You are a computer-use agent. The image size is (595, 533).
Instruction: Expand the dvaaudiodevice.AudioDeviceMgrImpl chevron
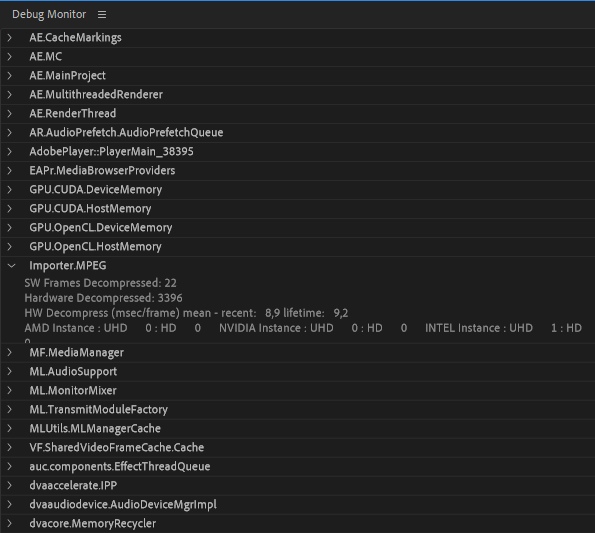(x=10, y=504)
